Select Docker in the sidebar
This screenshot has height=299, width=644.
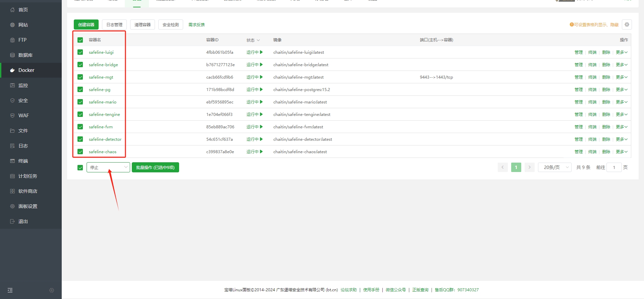pos(31,70)
